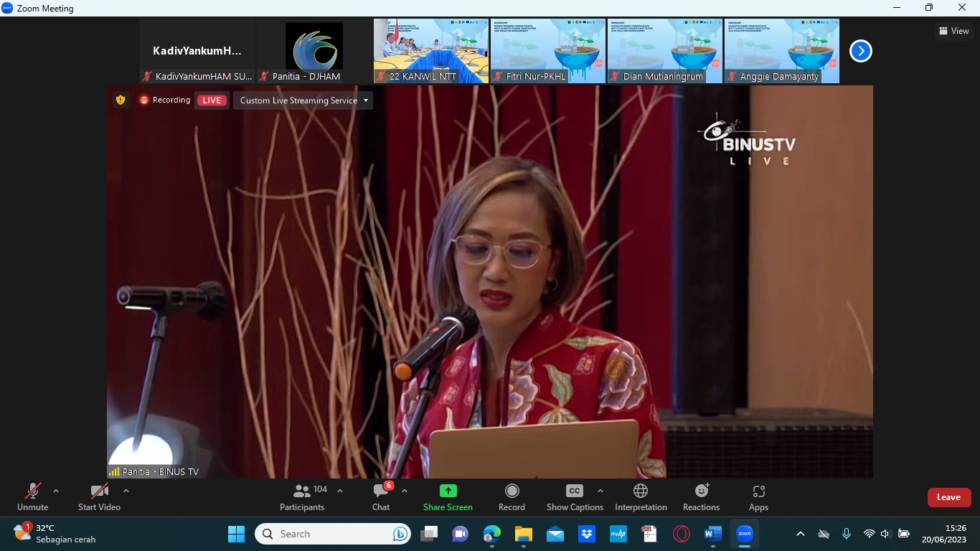Start Video from the camera button
The height and width of the screenshot is (551, 980).
point(99,491)
